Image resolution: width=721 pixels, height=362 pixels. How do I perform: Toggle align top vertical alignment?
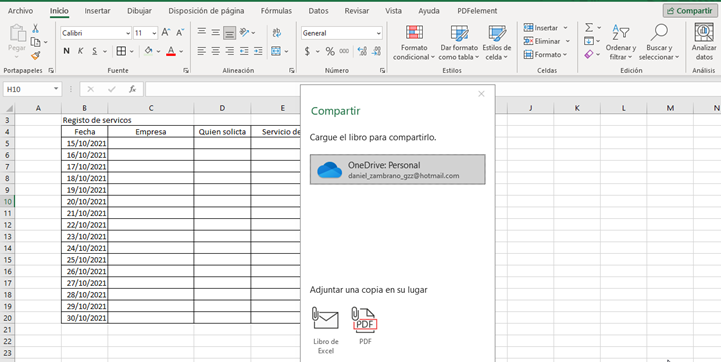point(201,32)
